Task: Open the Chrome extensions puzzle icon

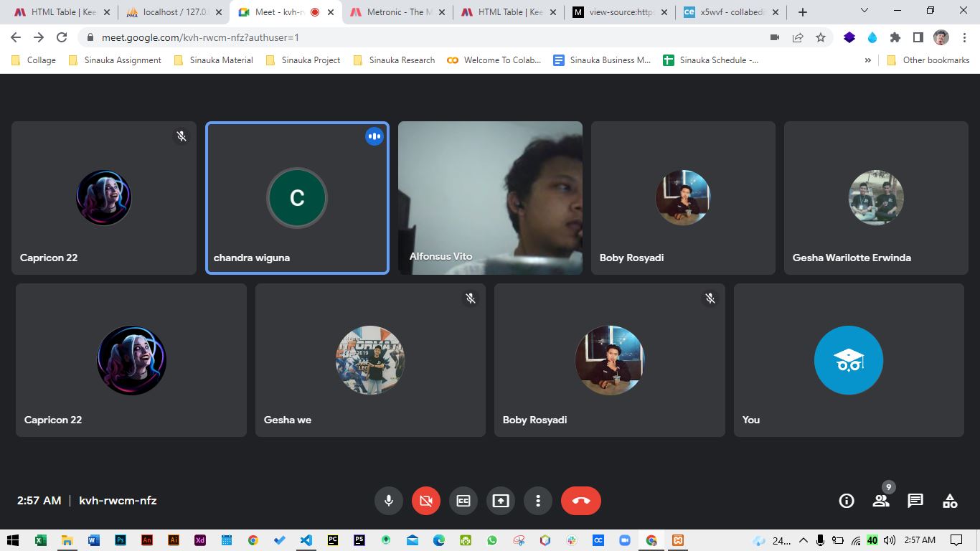Action: tap(895, 37)
